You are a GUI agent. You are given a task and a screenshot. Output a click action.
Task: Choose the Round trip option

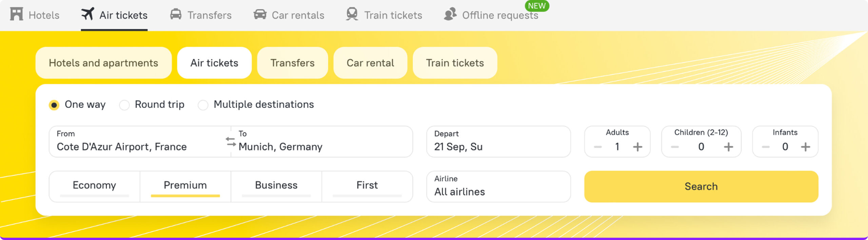[124, 105]
